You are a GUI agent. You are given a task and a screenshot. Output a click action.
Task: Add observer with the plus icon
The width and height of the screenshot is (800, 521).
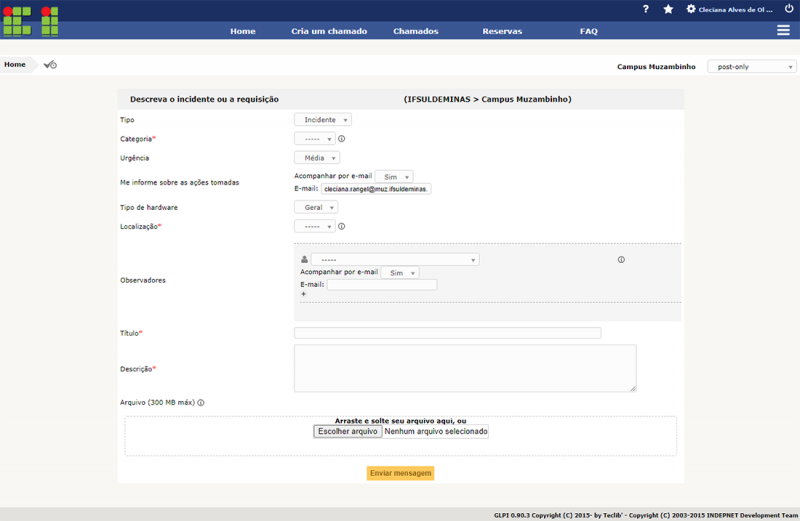(x=304, y=294)
